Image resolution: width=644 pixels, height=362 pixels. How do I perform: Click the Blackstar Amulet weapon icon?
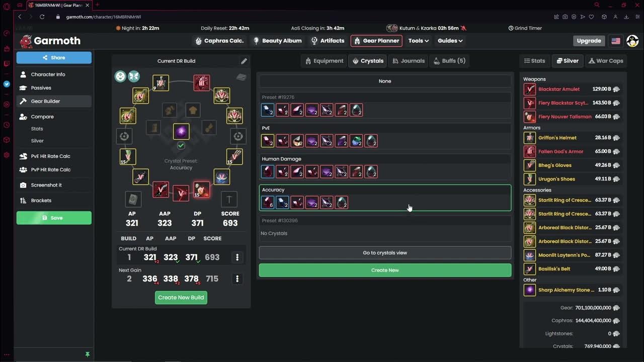(x=530, y=89)
